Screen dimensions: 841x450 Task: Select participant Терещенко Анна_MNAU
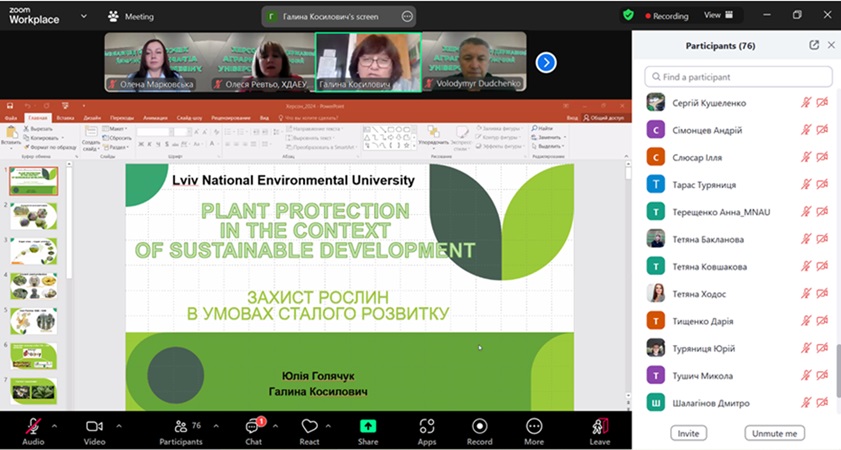(x=738, y=212)
